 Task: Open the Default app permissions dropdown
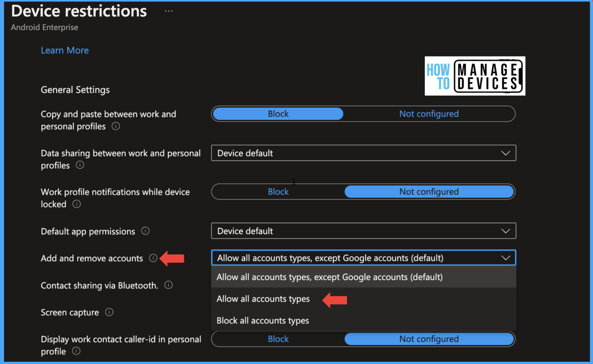click(363, 231)
